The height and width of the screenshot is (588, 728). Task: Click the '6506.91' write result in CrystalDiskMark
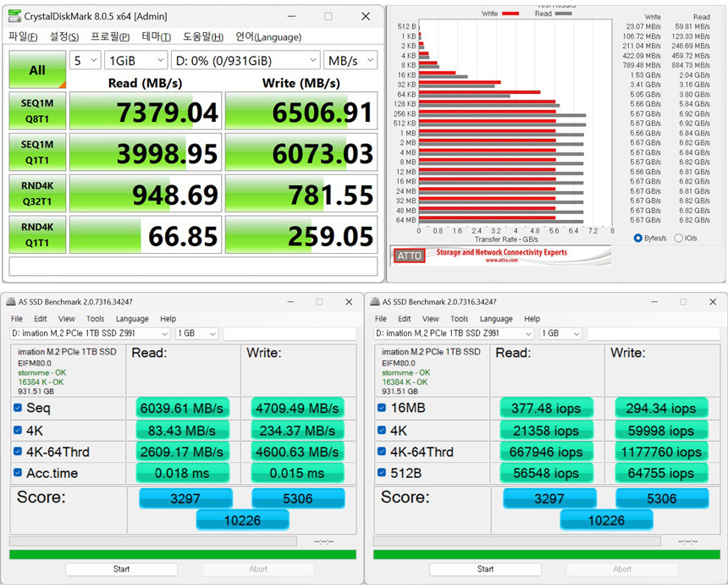(x=301, y=111)
